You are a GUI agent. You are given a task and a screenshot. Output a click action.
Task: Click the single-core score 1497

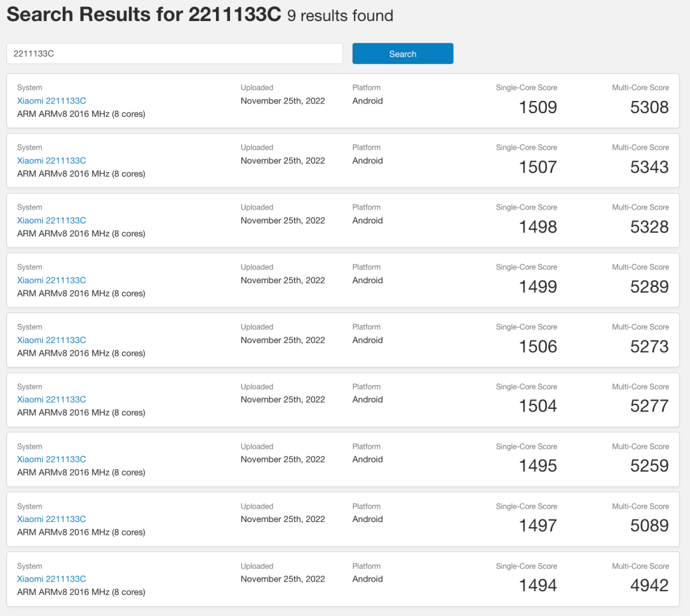[538, 526]
